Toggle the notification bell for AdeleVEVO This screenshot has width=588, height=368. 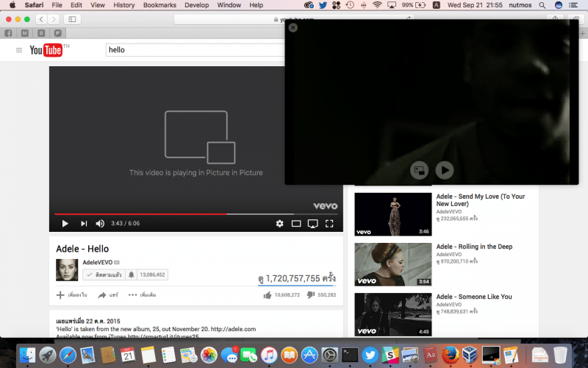[x=132, y=275]
